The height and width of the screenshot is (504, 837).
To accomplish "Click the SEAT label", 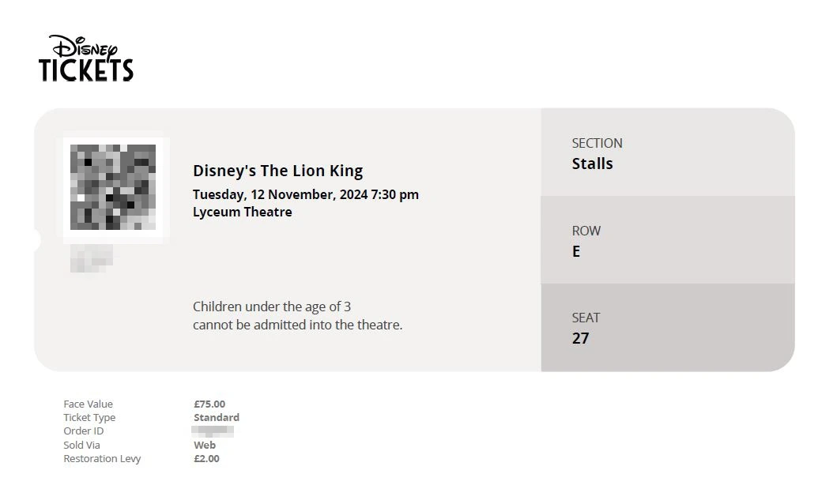I will [x=586, y=318].
